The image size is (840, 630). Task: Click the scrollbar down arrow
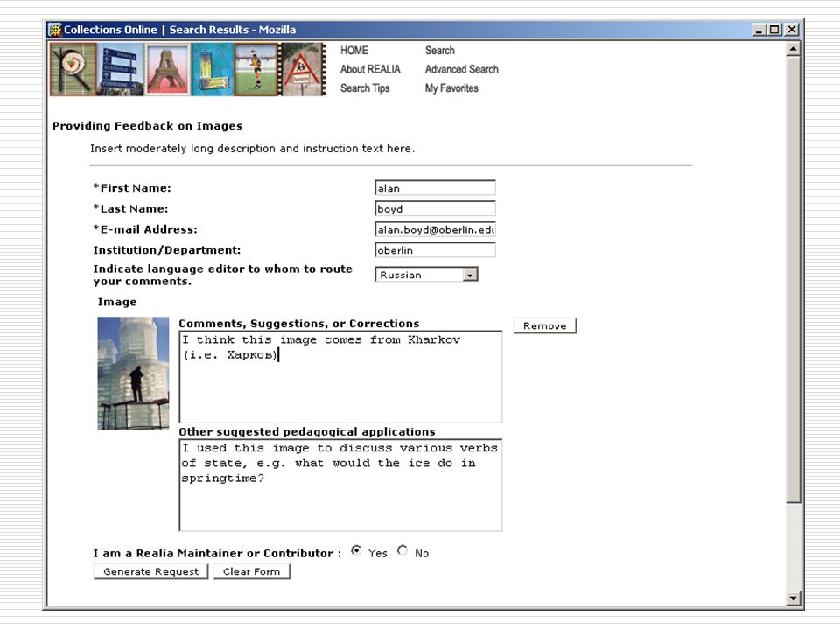794,598
